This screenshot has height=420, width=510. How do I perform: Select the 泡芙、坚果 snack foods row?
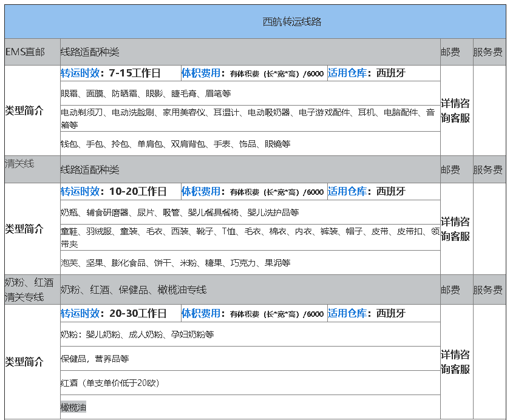(175, 263)
